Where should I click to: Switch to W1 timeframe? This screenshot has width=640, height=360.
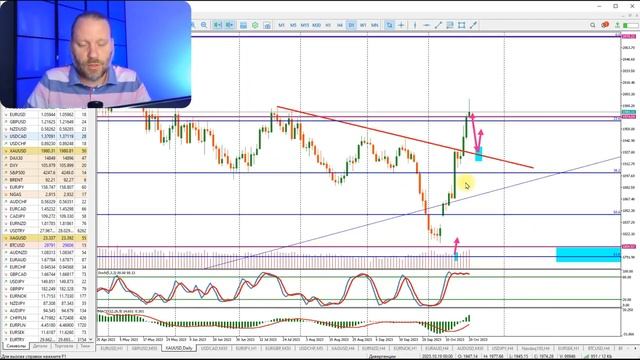coord(363,25)
